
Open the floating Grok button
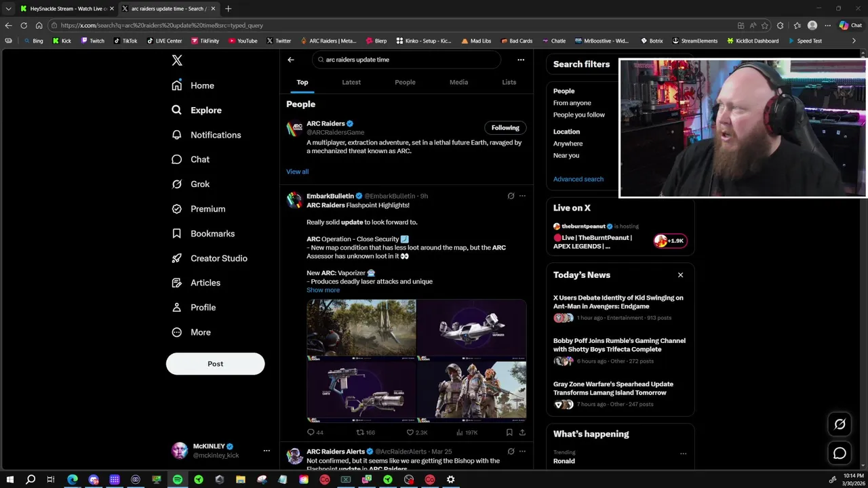[x=840, y=424]
